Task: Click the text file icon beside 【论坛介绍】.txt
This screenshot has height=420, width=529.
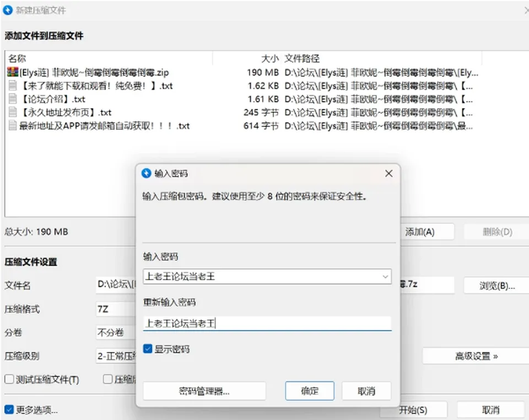Action: [13, 99]
